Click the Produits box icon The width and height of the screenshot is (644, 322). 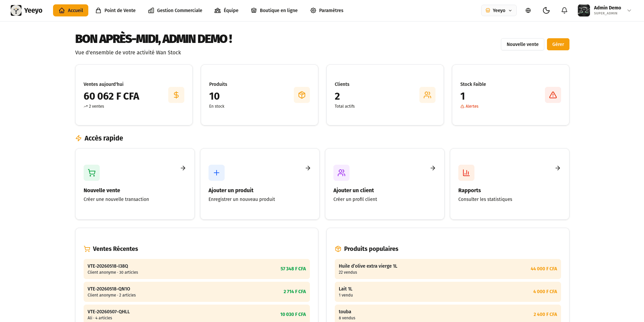(302, 95)
